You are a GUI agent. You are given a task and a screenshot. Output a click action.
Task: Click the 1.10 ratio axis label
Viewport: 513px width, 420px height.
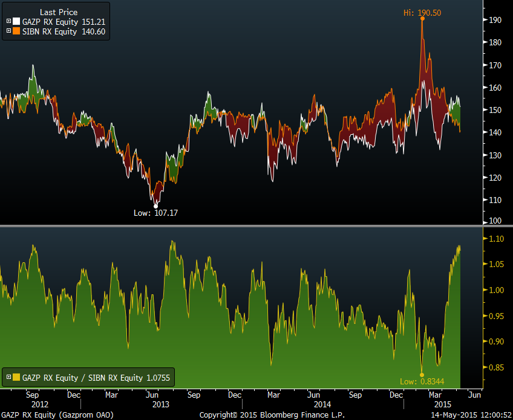(x=496, y=239)
